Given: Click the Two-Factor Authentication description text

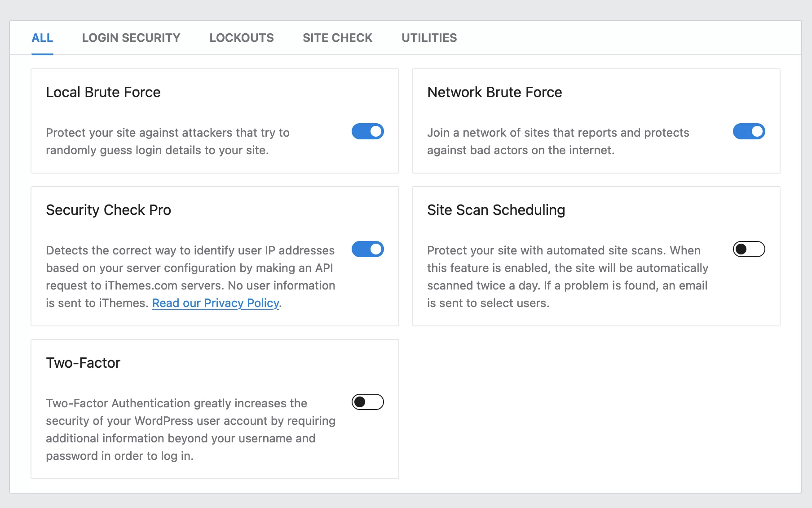Looking at the screenshot, I should point(190,429).
